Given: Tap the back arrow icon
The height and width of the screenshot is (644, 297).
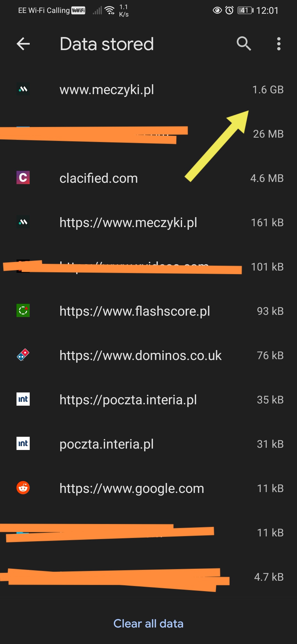Looking at the screenshot, I should coord(23,44).
